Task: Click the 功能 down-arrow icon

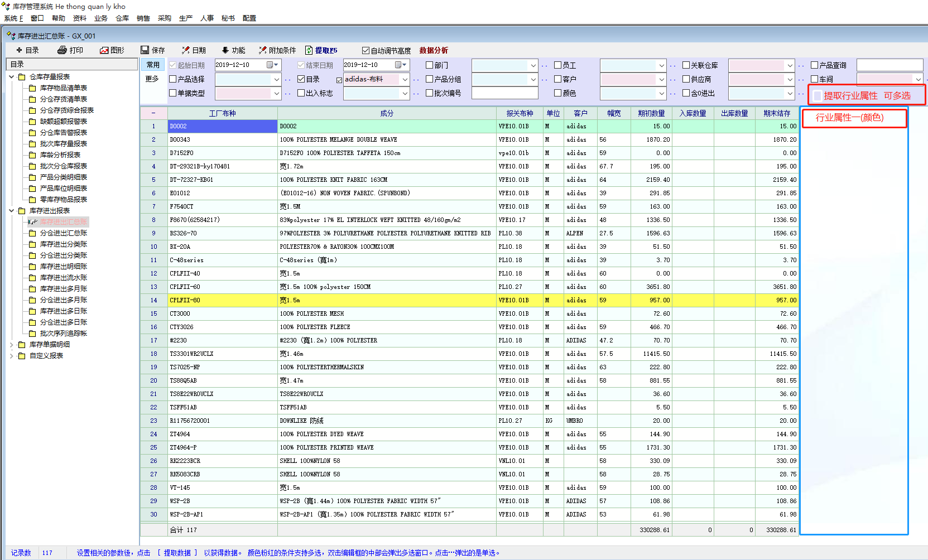Action: coord(225,50)
